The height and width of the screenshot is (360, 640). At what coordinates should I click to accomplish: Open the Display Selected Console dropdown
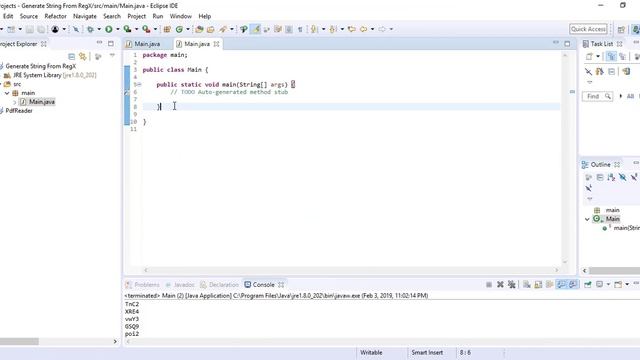tap(608, 284)
